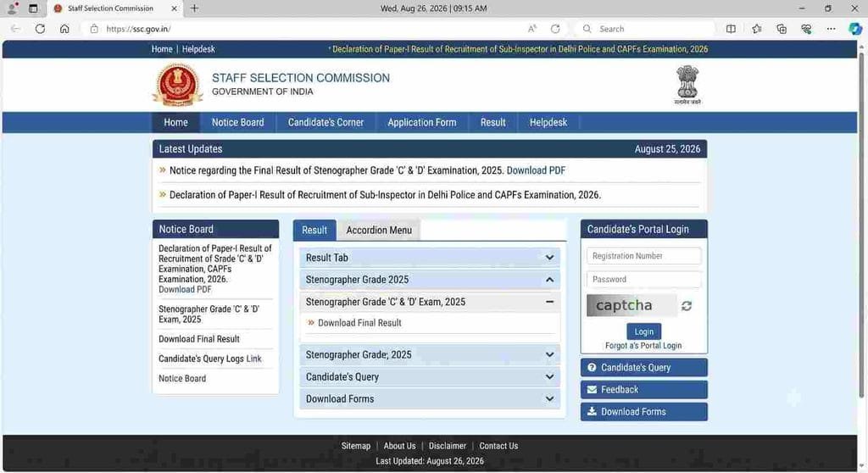
Task: Click the Forgot a's Portal Login link
Action: point(643,346)
